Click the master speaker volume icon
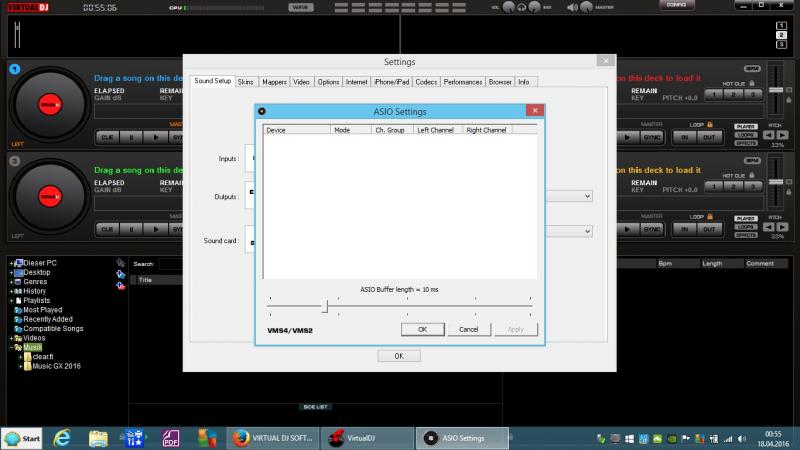 click(x=572, y=7)
